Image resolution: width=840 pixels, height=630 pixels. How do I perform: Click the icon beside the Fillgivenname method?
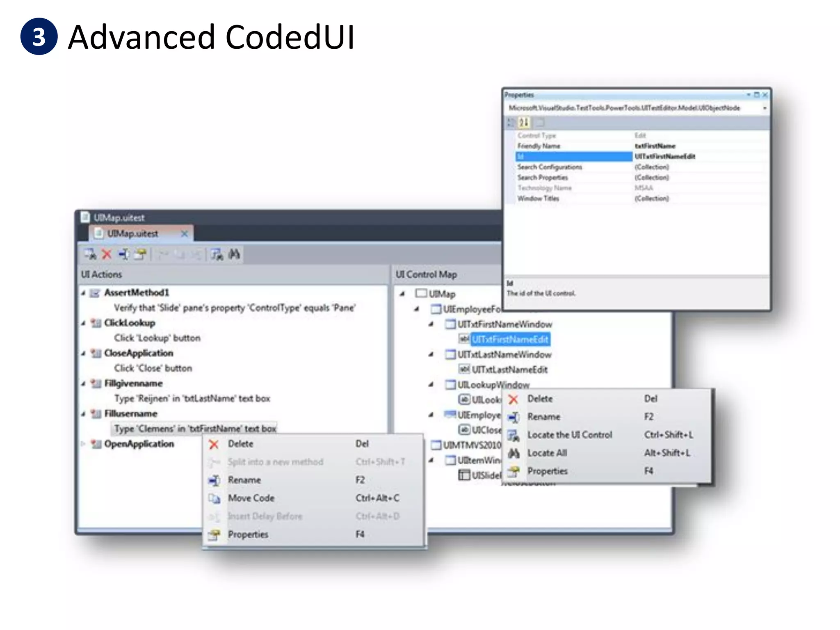tap(96, 383)
